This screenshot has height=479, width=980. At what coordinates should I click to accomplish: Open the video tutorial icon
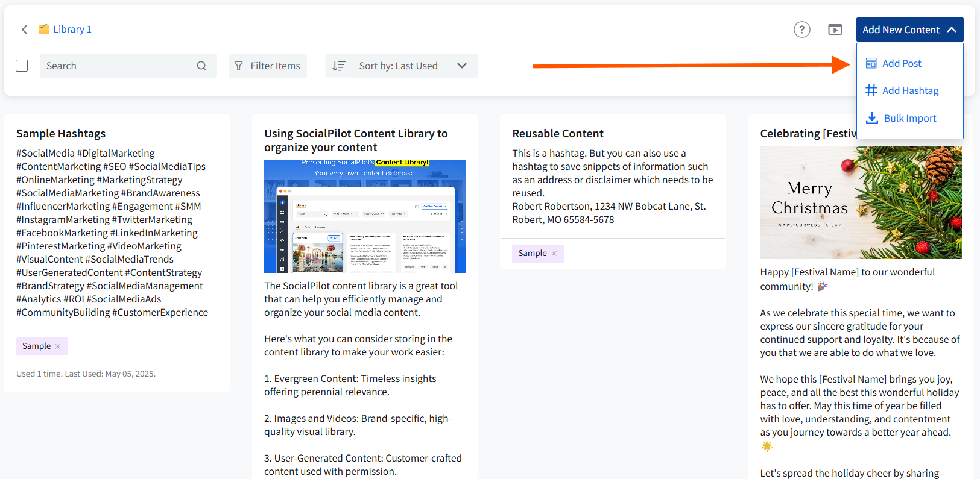click(x=835, y=30)
